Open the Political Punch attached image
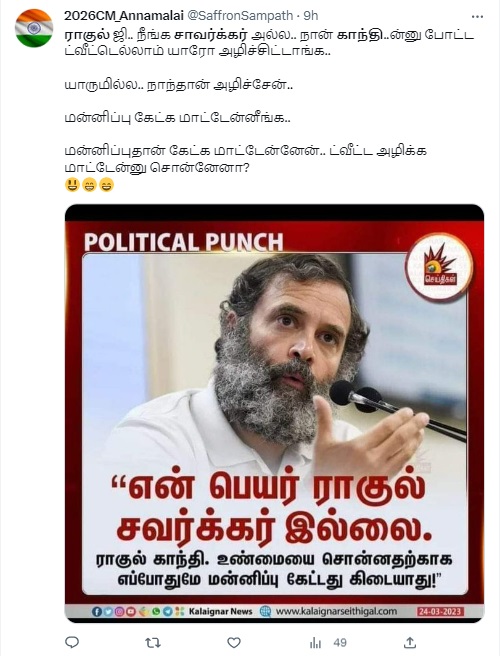500x656 pixels. [274, 413]
